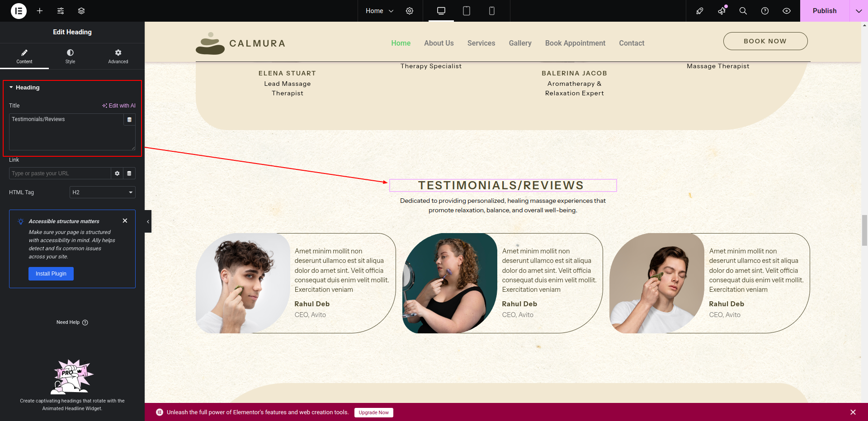Click the Install Plugin button

pyautogui.click(x=51, y=274)
